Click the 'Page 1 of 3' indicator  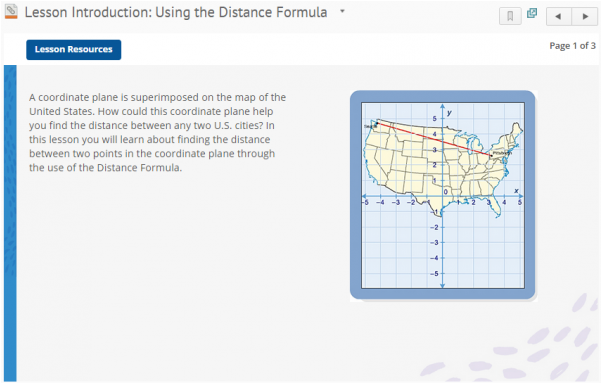(x=572, y=46)
